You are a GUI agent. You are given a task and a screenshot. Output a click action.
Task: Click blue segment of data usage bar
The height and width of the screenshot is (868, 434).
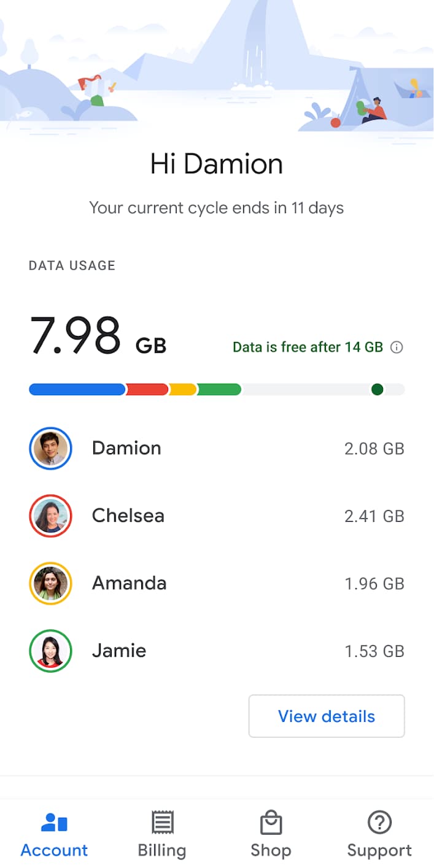[77, 389]
